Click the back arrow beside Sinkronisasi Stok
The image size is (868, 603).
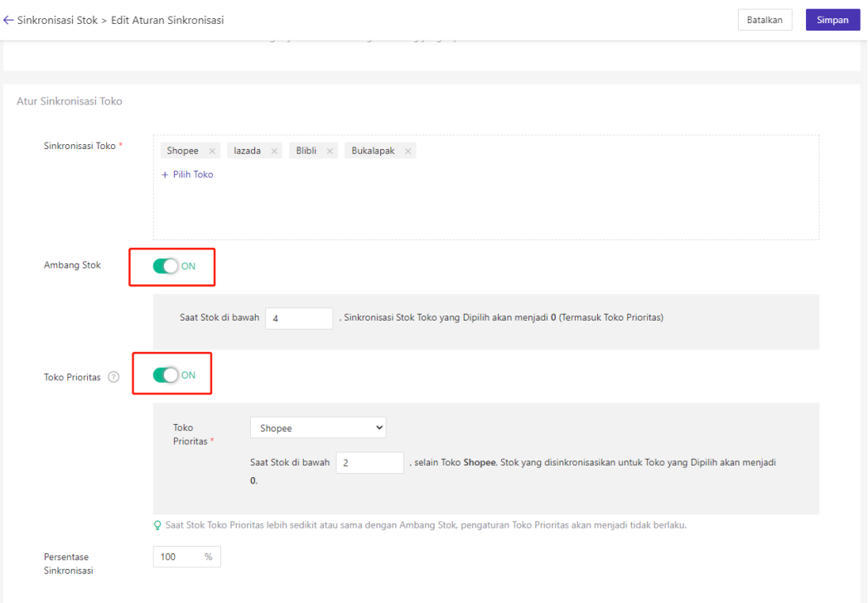[8, 20]
